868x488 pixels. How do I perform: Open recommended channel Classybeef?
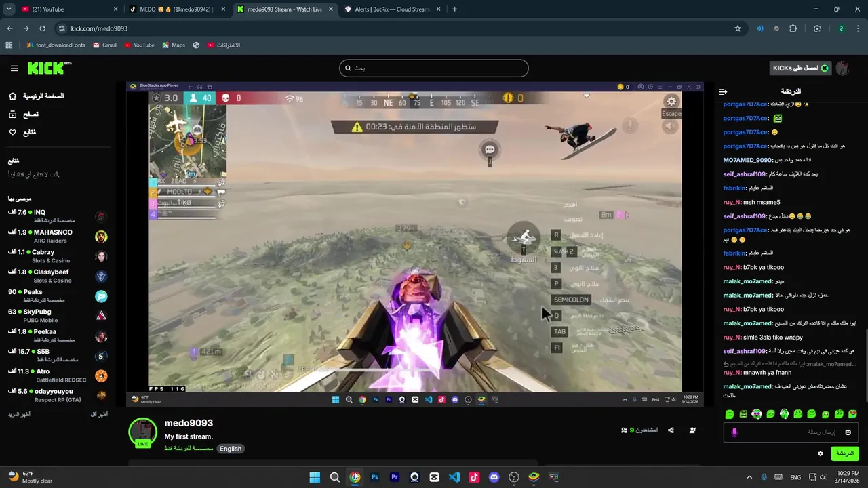tap(58, 276)
